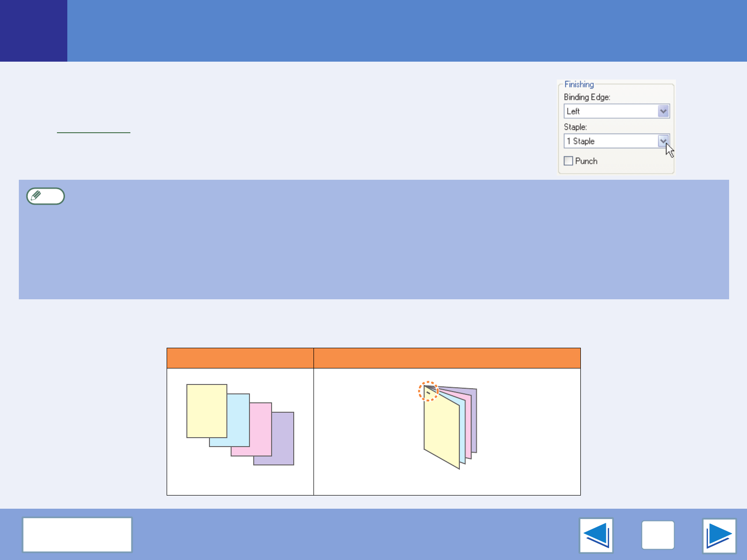Click the underlined link in the text area

[x=94, y=132]
